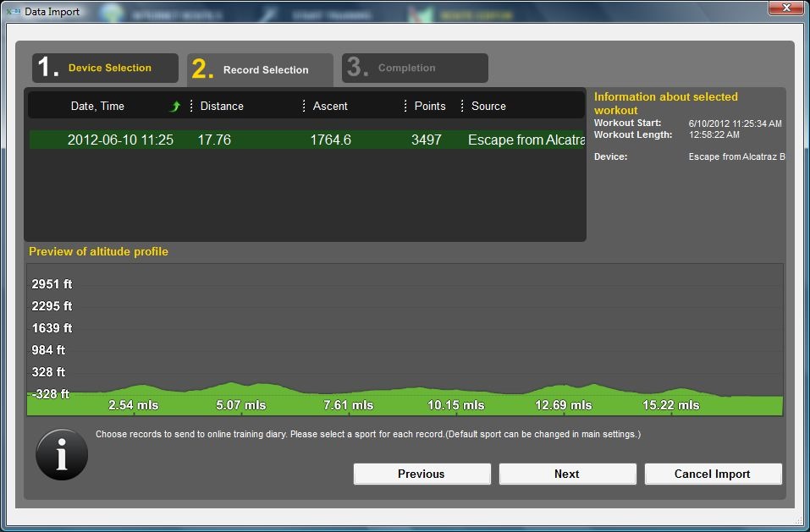Click the Preview of altitude profile heading

(99, 251)
